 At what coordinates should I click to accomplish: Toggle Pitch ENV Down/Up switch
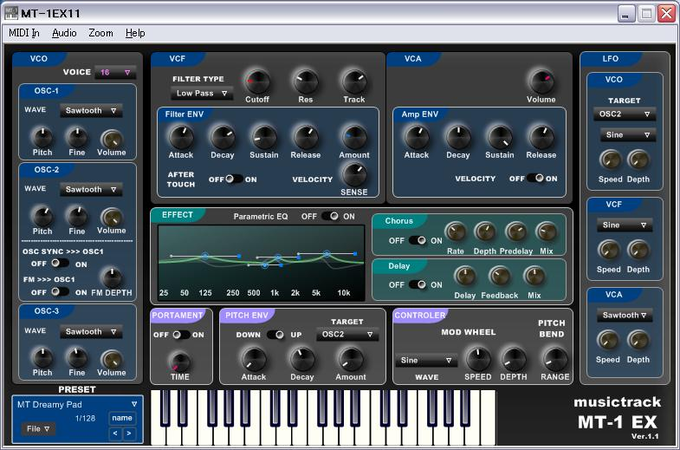[x=275, y=335]
